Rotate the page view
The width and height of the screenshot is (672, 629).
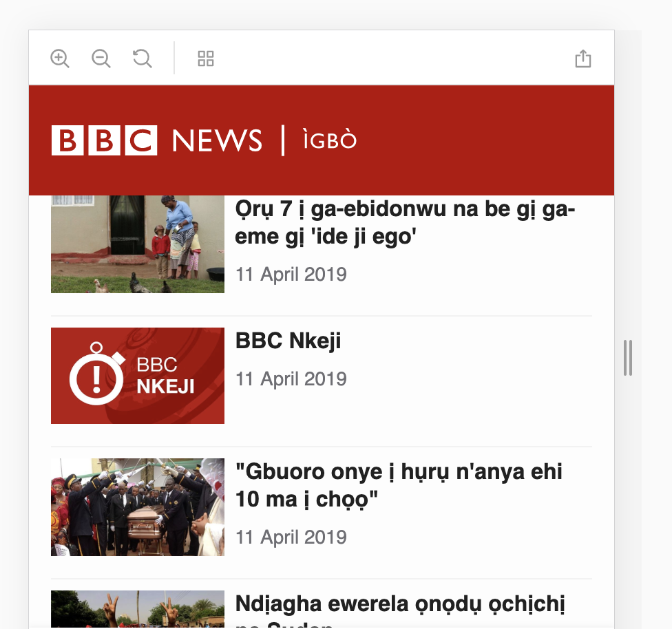142,58
